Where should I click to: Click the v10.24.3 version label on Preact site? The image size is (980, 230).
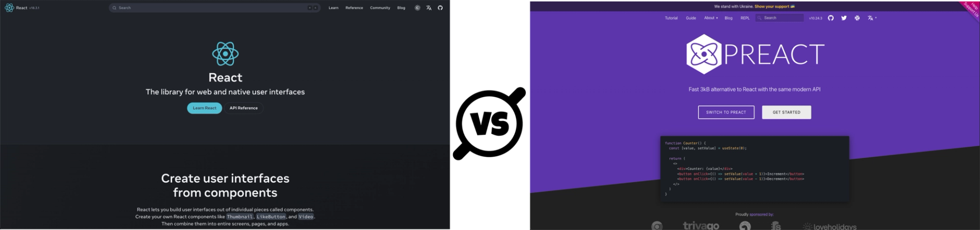click(x=816, y=18)
